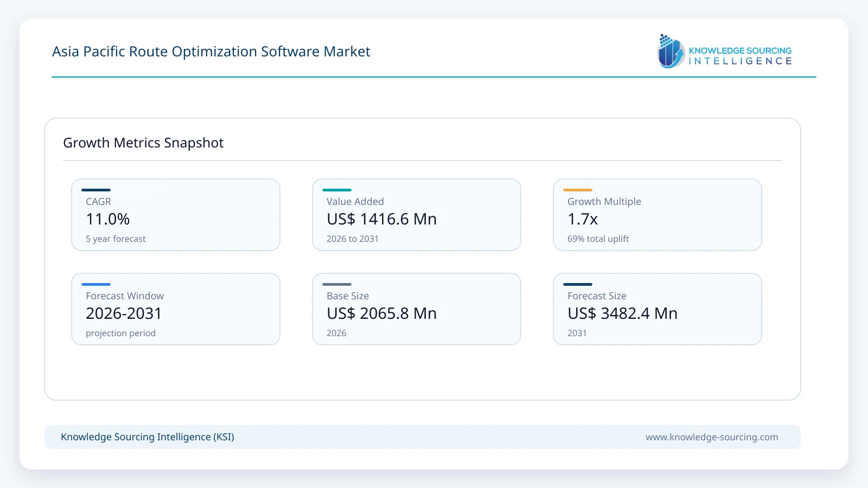This screenshot has height=488, width=868.
Task: Click the '69% total uplift' caption
Action: pos(598,239)
